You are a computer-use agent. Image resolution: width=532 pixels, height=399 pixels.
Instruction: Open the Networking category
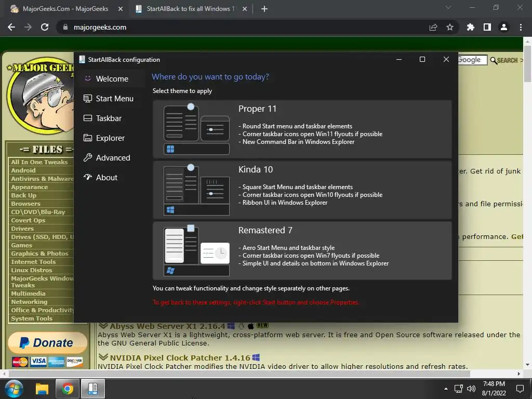pyautogui.click(x=29, y=302)
